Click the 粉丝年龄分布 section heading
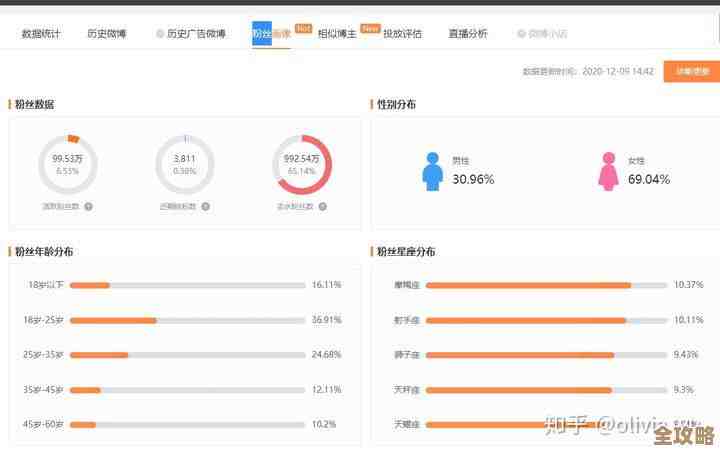The width and height of the screenshot is (720, 454). [x=44, y=252]
